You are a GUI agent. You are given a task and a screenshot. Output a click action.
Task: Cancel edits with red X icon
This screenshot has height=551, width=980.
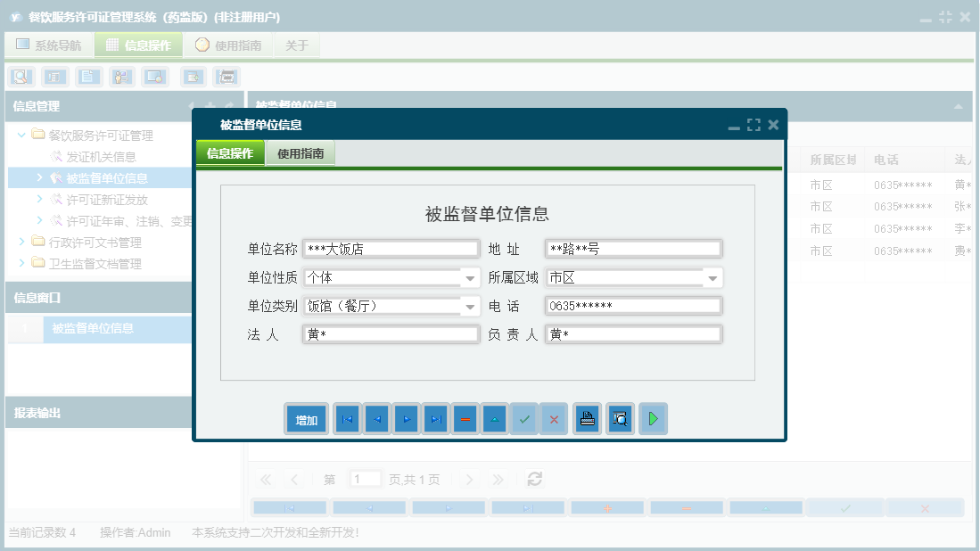(x=553, y=418)
